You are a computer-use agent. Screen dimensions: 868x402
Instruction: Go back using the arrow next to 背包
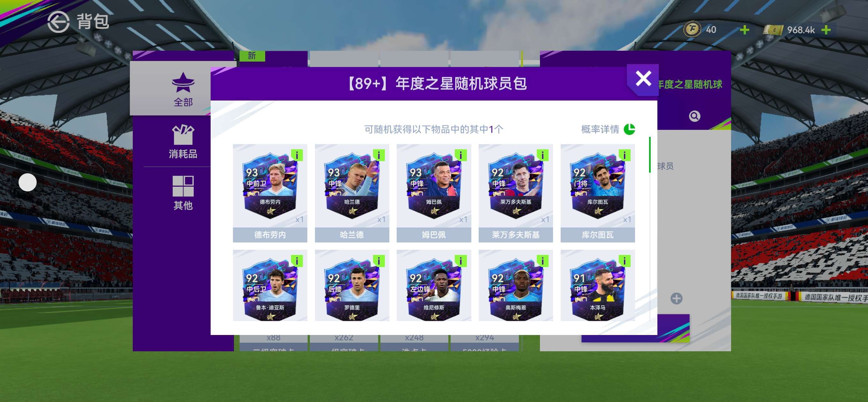(58, 22)
